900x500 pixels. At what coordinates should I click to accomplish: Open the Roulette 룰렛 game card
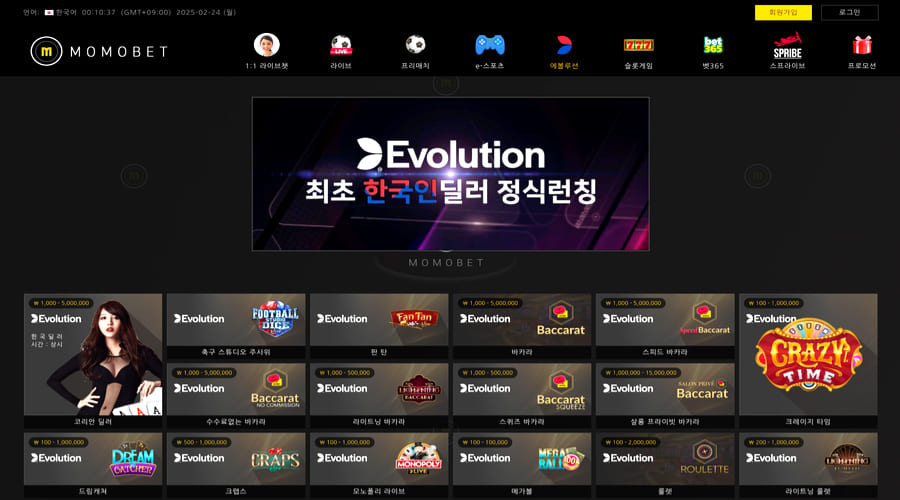coord(665,465)
